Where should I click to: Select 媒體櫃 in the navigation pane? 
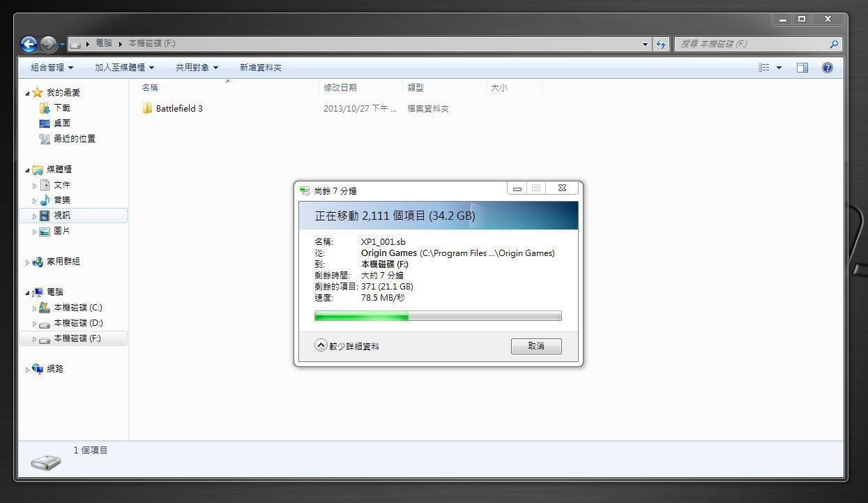[x=59, y=170]
